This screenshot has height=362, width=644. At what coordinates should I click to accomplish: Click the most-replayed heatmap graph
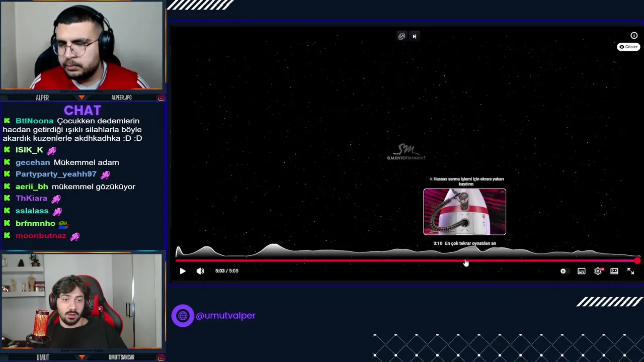[408, 251]
